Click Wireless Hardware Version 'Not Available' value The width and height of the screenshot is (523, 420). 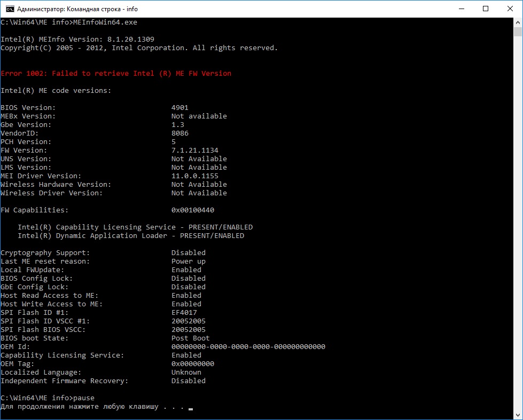pos(199,184)
